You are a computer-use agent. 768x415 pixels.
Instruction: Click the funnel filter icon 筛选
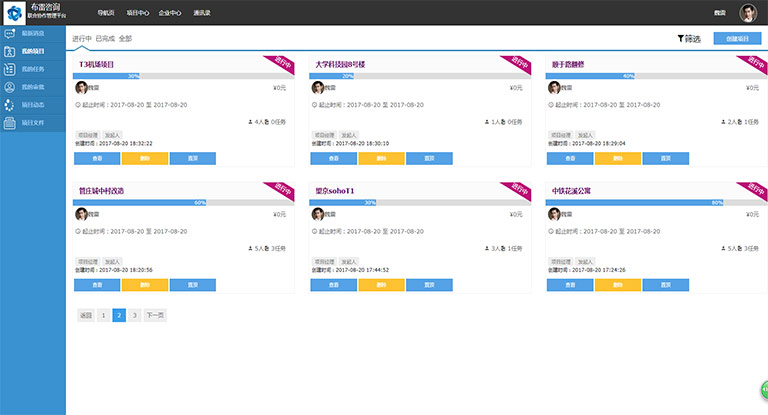[681, 38]
